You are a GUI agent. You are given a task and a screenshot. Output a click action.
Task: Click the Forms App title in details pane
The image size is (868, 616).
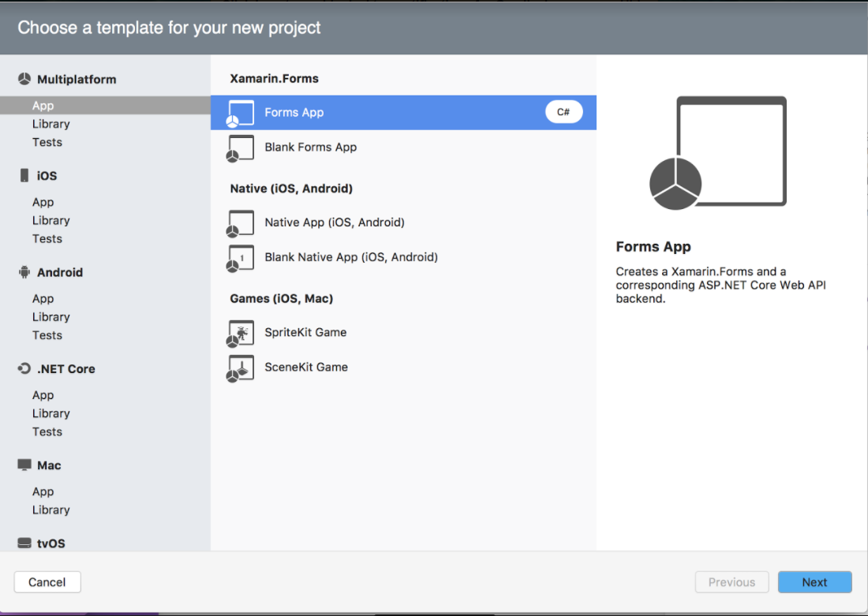coord(653,246)
